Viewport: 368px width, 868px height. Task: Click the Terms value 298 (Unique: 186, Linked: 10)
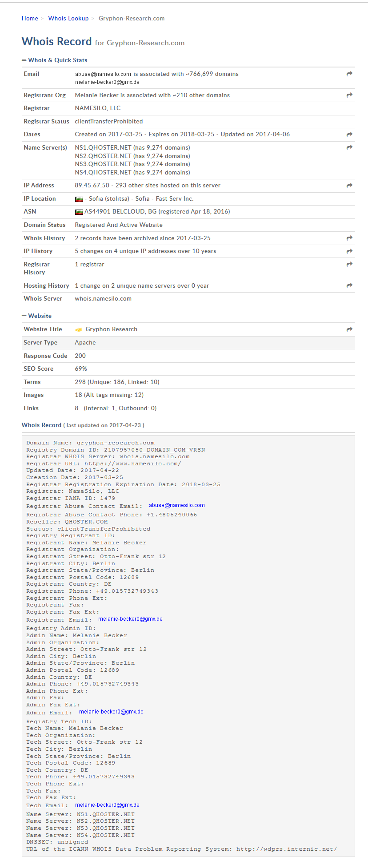coord(117,382)
